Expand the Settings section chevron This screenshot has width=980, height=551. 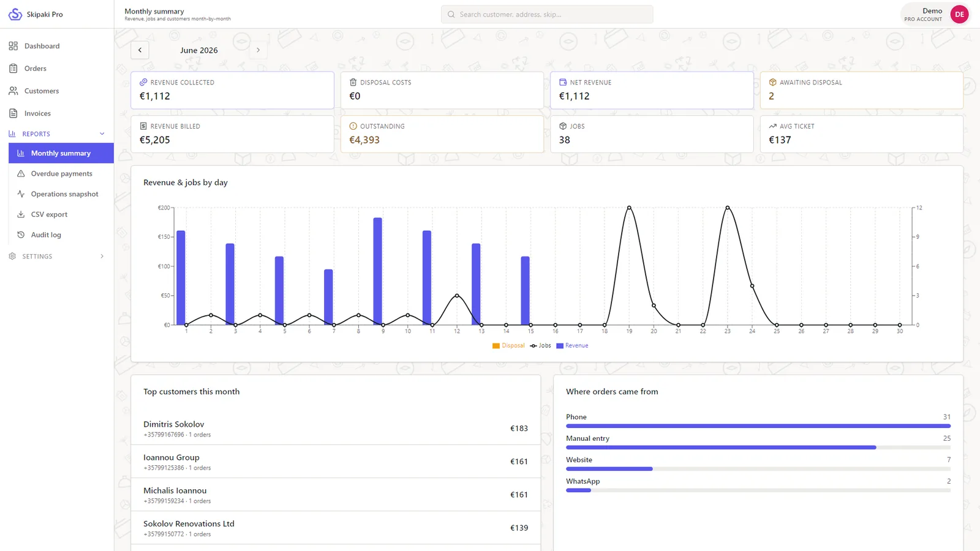click(x=102, y=257)
